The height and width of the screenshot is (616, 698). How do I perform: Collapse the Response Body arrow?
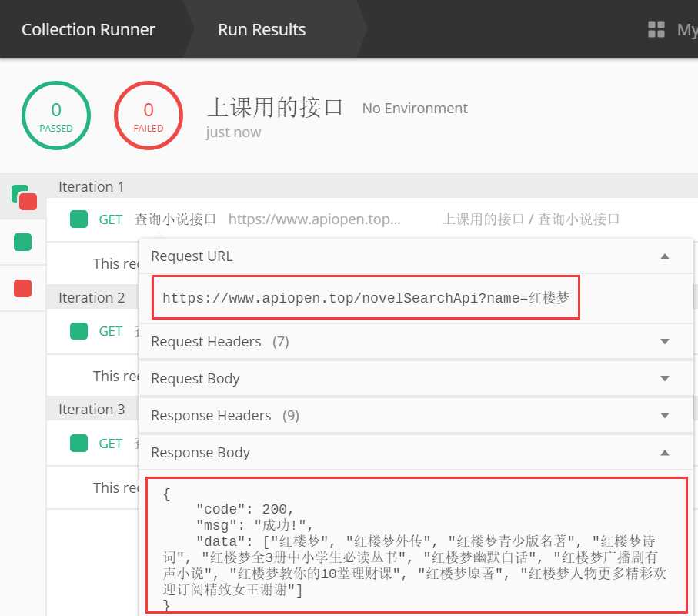(x=665, y=453)
